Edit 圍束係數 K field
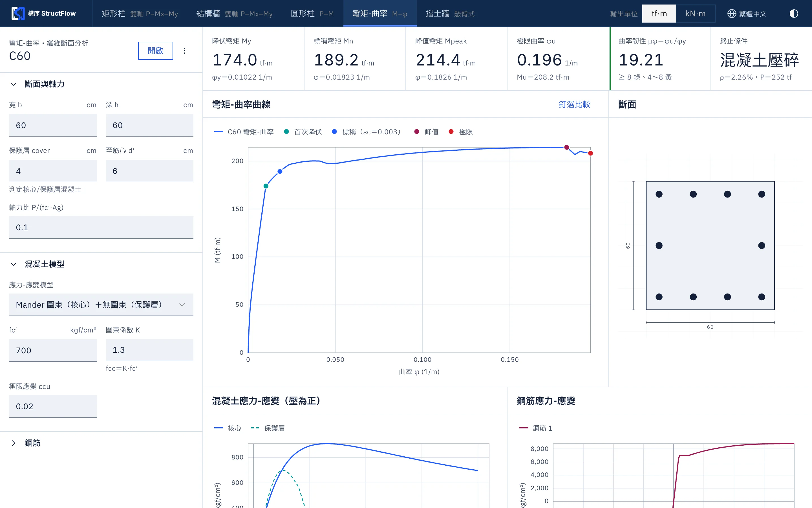 point(150,350)
